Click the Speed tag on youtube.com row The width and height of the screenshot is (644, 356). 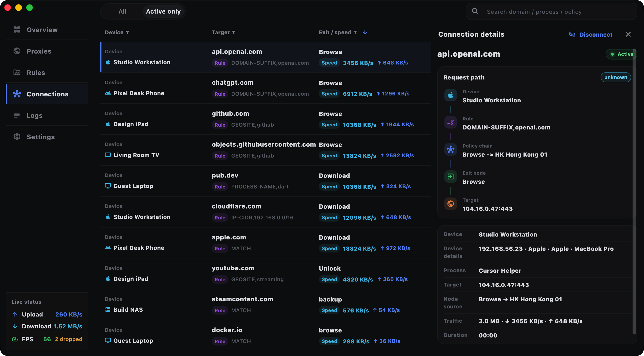[329, 279]
